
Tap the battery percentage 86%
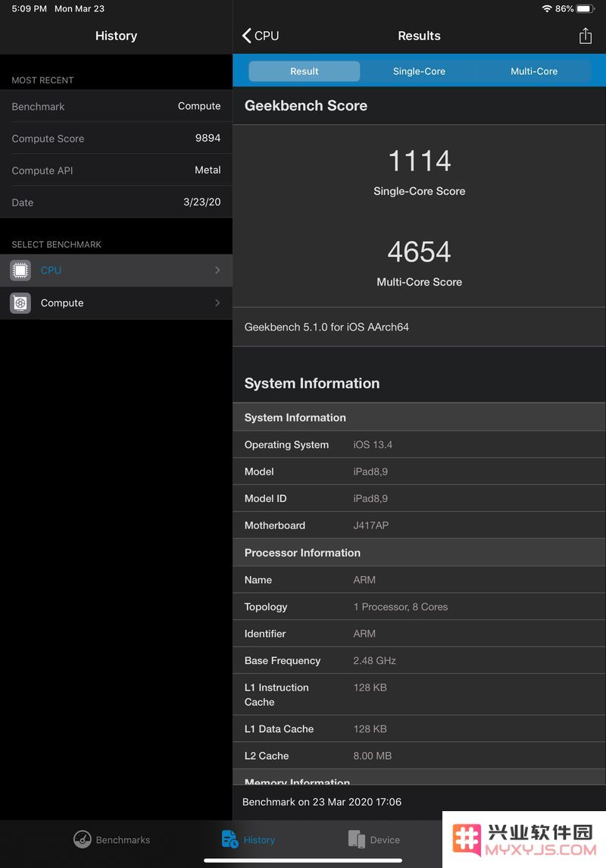[x=564, y=9]
